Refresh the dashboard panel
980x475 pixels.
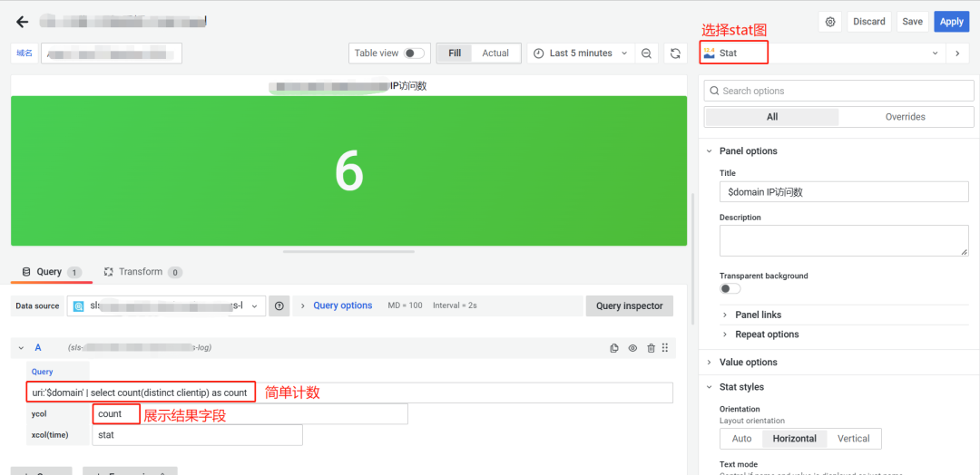pos(675,53)
